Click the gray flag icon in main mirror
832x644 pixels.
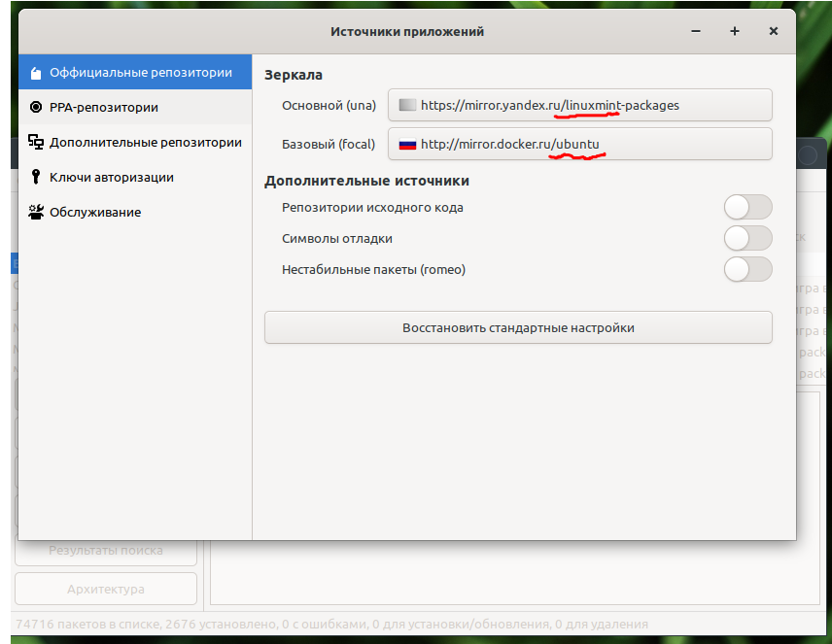(x=407, y=105)
